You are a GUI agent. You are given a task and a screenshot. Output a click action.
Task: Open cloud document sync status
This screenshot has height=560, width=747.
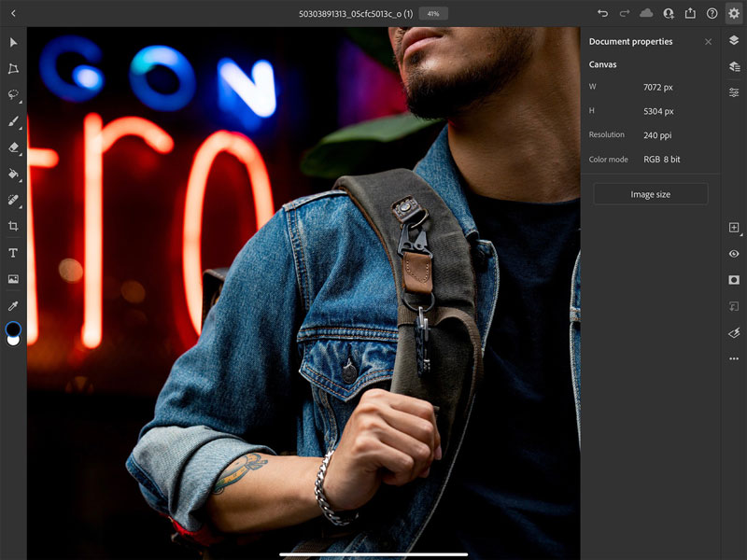646,13
